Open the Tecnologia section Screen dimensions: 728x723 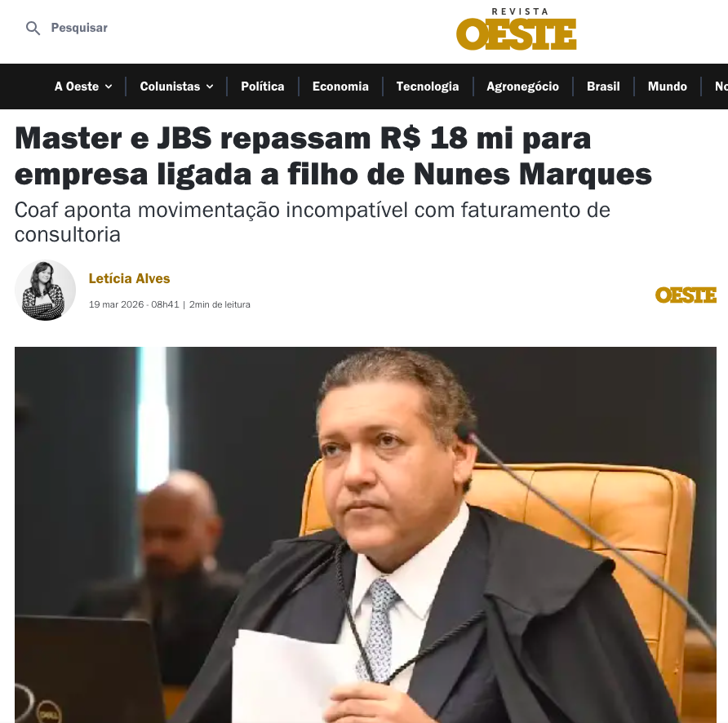427,86
